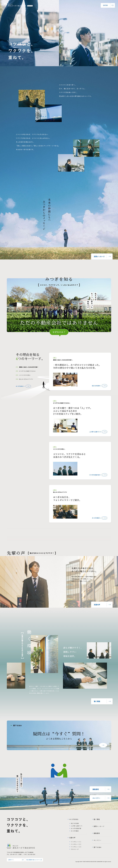
Task: Open the card 01 office meeting photo
Action: click(x=65, y=379)
